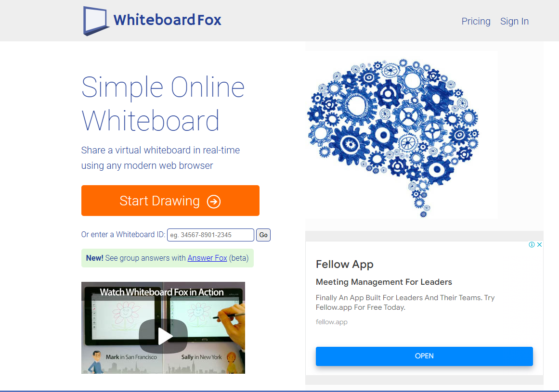Click the Mark in San Francisco character icon
559x392 pixels.
coord(96,361)
